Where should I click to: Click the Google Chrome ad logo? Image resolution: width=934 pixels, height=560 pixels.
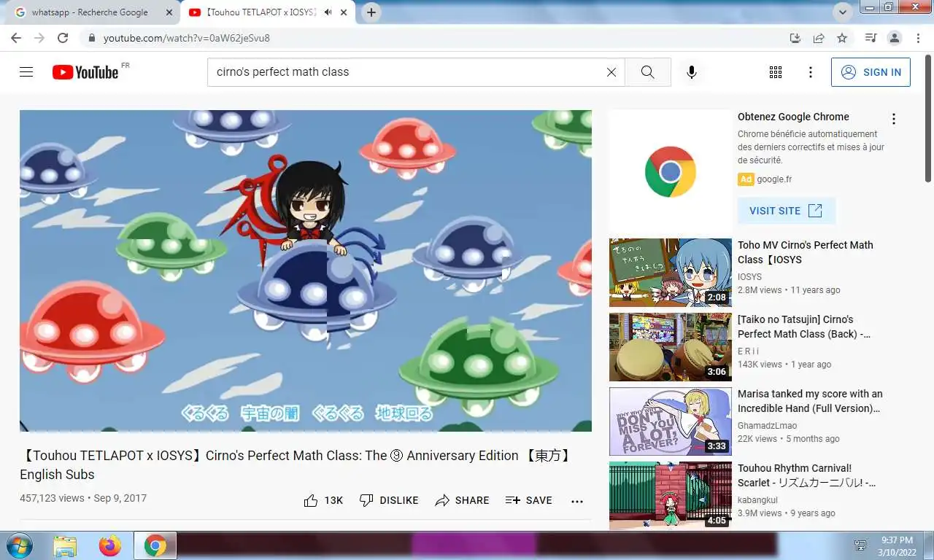(670, 172)
